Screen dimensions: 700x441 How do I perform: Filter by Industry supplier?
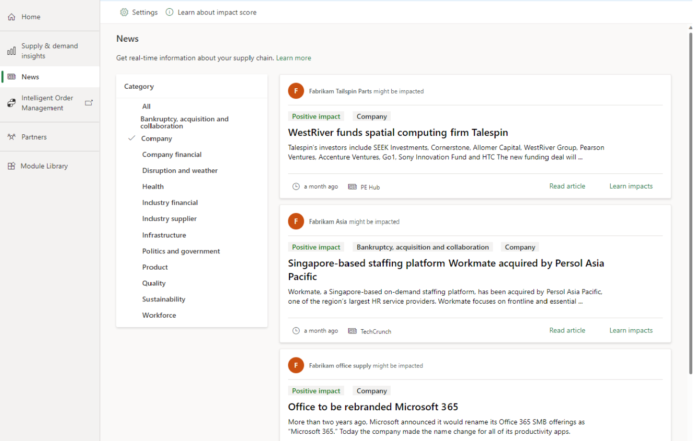point(169,219)
